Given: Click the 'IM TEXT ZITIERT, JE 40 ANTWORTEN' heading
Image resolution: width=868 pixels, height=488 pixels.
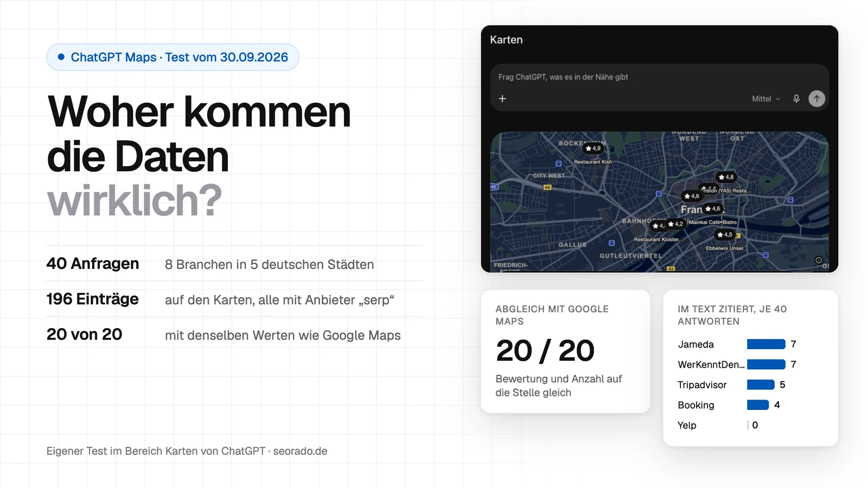Looking at the screenshot, I should tap(732, 315).
